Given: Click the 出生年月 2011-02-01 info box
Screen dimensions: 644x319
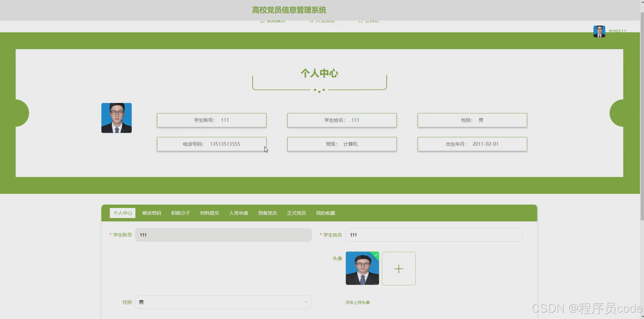Looking at the screenshot, I should 472,144.
